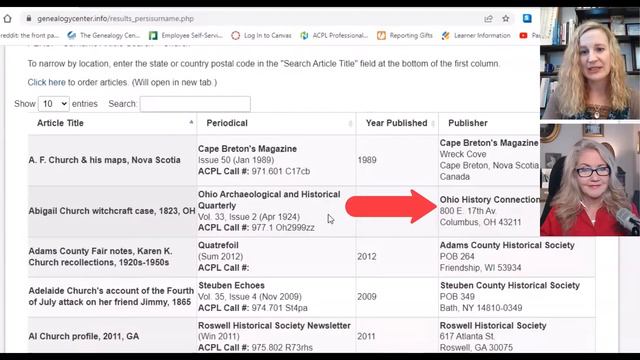The width and height of the screenshot is (640, 360).
Task: Click the blue extension icon beside the star
Action: coord(527,18)
